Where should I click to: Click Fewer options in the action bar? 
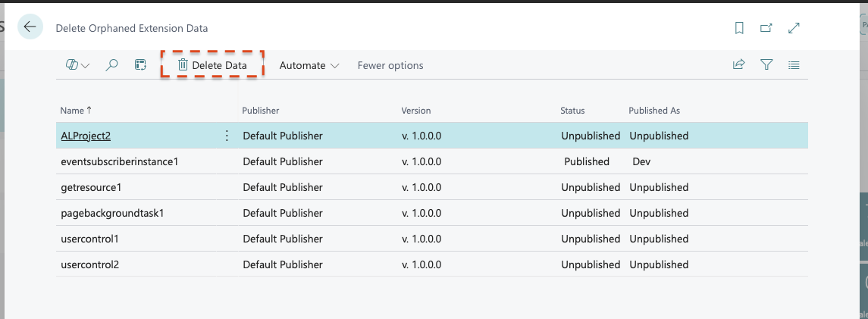(x=390, y=65)
